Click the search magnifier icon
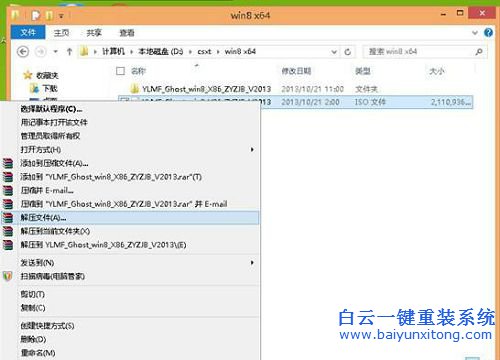Viewport: 500px width, 360px height. (x=479, y=52)
